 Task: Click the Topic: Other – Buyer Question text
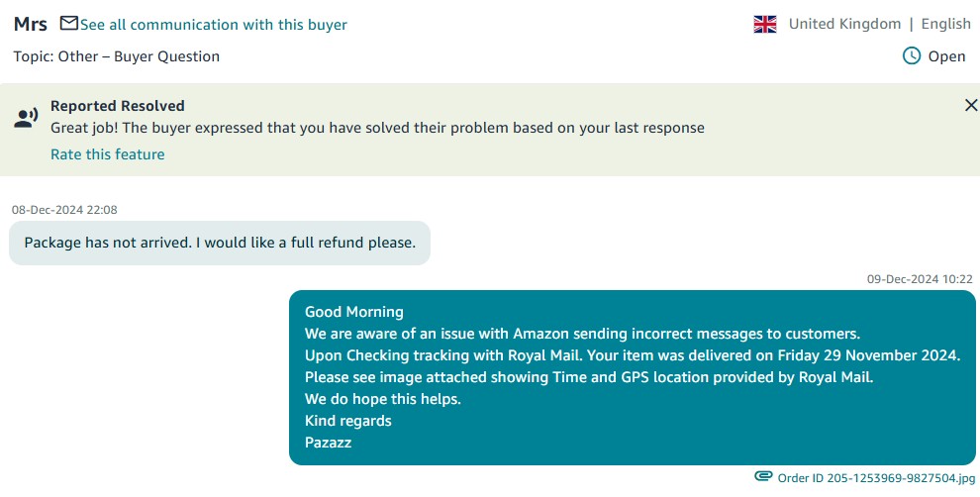pos(117,56)
